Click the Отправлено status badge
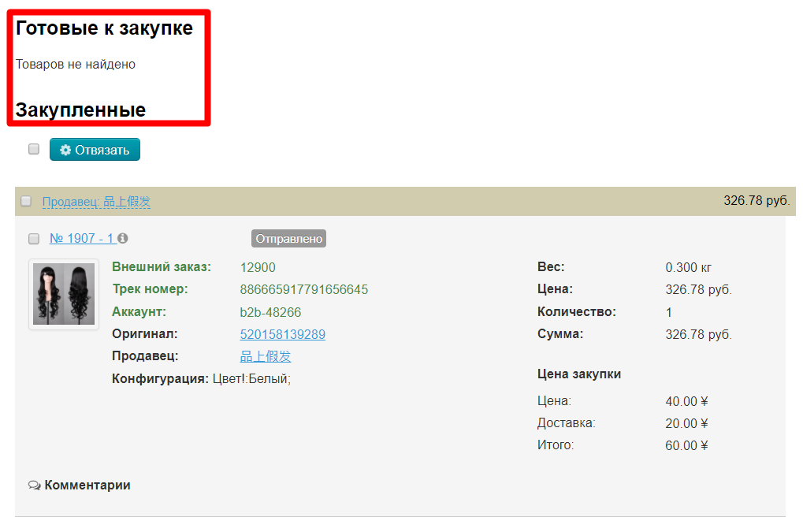The width and height of the screenshot is (803, 532). pyautogui.click(x=288, y=238)
